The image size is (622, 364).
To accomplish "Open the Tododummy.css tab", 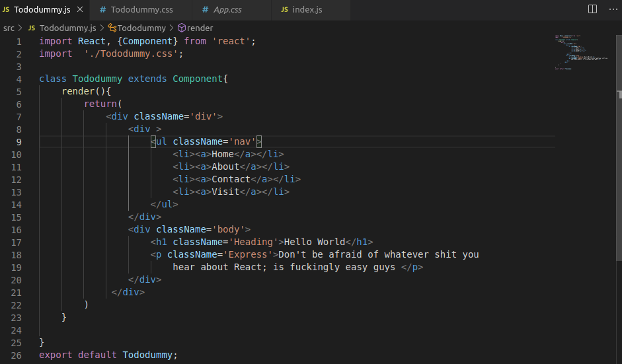I will (141, 9).
